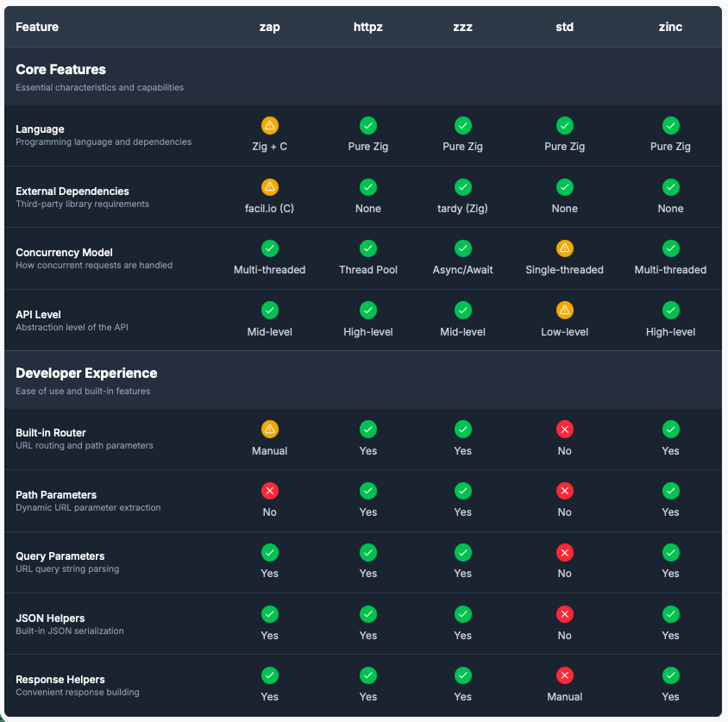
Task: Click the Core Features section heading
Action: coord(60,69)
